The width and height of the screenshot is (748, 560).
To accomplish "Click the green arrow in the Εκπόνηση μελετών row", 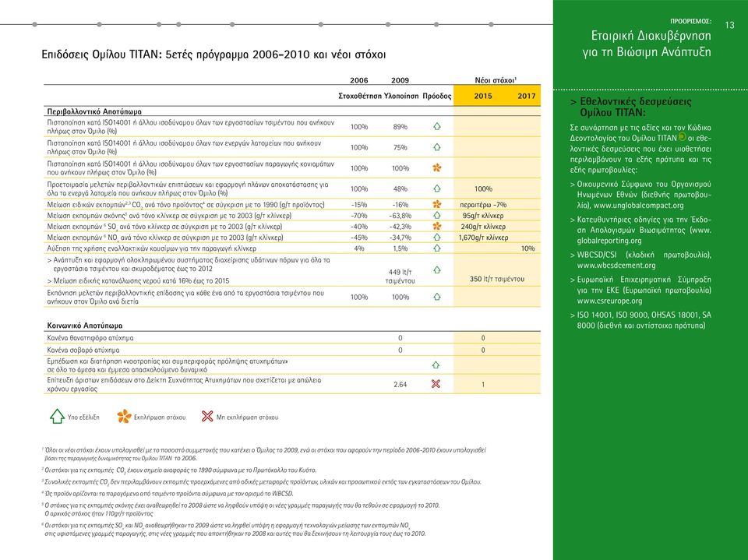I will pyautogui.click(x=436, y=297).
